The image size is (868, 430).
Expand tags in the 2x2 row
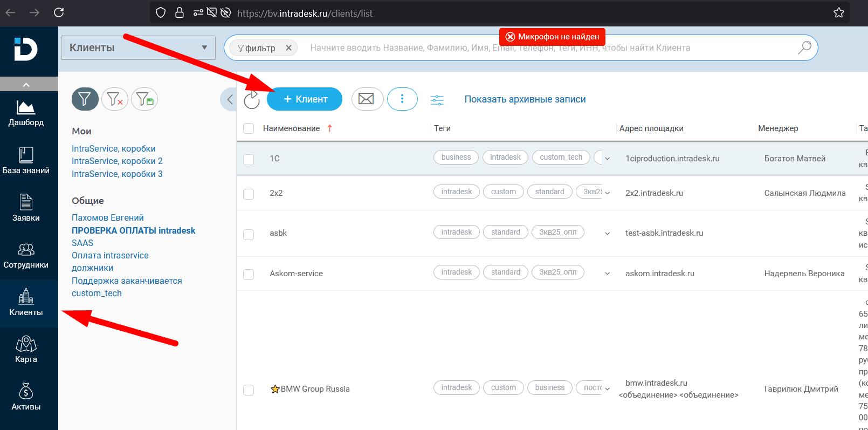click(608, 193)
